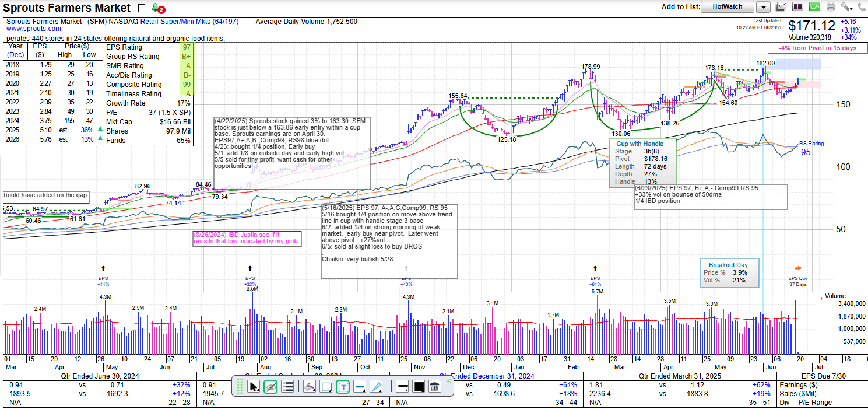Click the '-4% from Pivot in 15 days' label
868x409 pixels.
pos(818,48)
